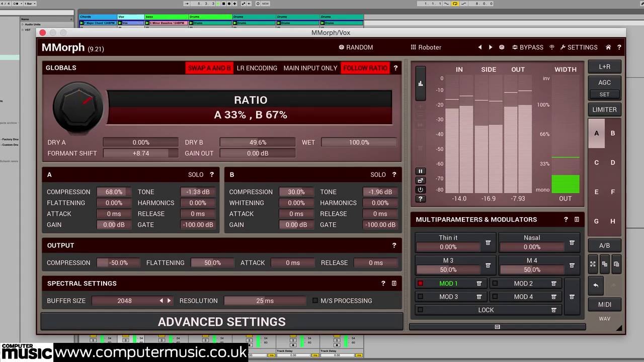Enable the MOD 2 checkbox

pyautogui.click(x=495, y=284)
